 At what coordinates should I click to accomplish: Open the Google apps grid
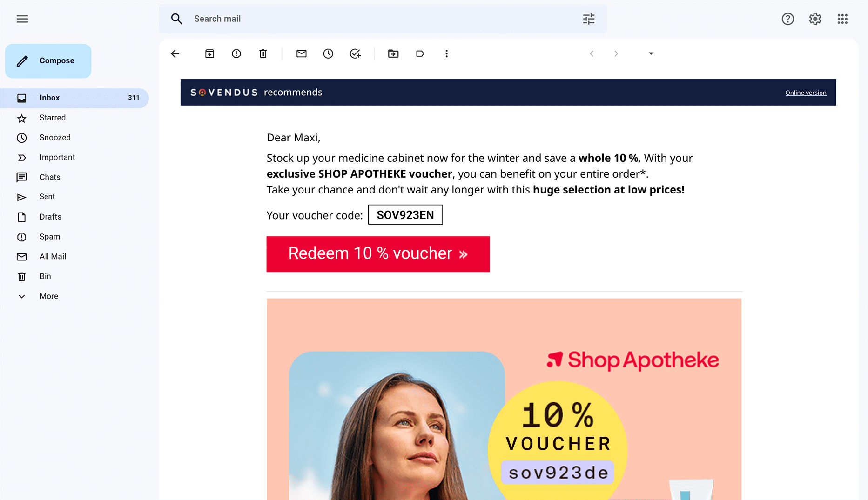coord(842,19)
